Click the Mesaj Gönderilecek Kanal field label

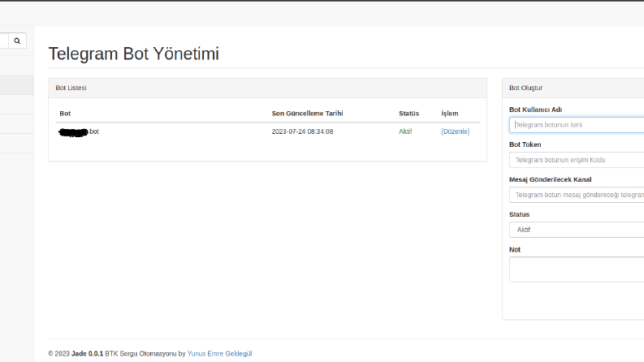pyautogui.click(x=550, y=179)
